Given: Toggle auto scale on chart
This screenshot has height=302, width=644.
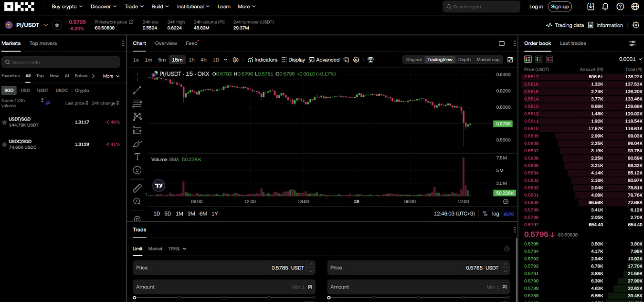Looking at the screenshot, I should click(509, 214).
